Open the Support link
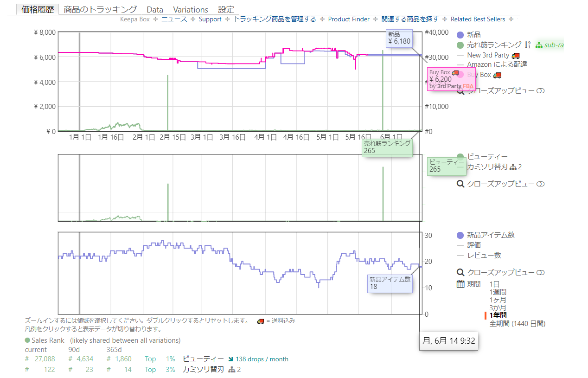This screenshot has width=588, height=378. point(210,19)
